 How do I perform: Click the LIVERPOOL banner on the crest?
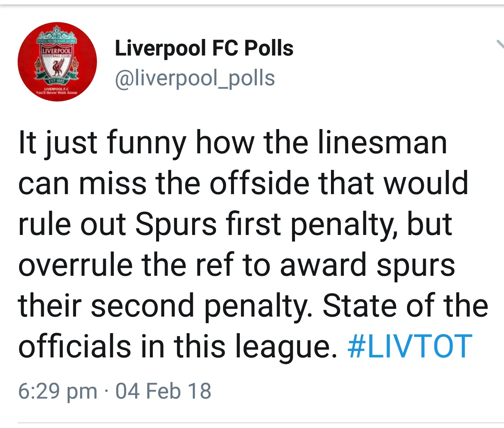[57, 50]
